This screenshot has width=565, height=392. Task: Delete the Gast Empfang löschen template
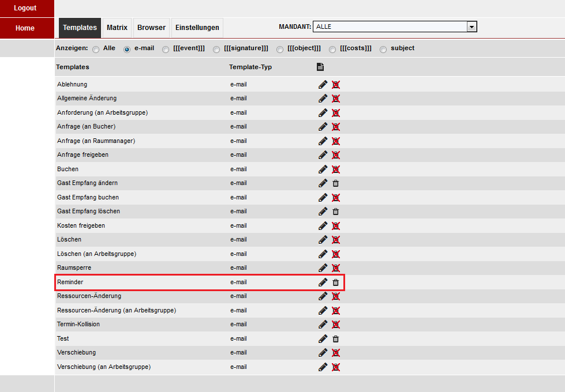pyautogui.click(x=336, y=212)
